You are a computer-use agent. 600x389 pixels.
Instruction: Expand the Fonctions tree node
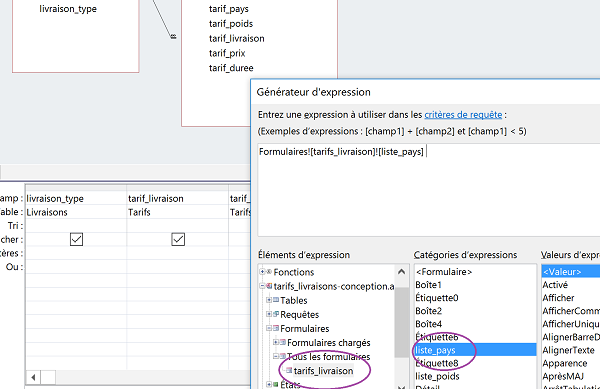click(262, 272)
